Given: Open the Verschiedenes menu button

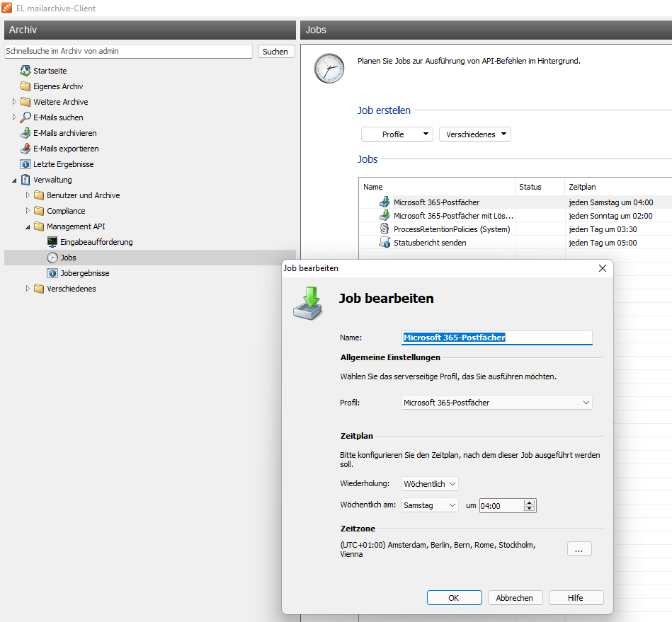Looking at the screenshot, I should click(474, 134).
